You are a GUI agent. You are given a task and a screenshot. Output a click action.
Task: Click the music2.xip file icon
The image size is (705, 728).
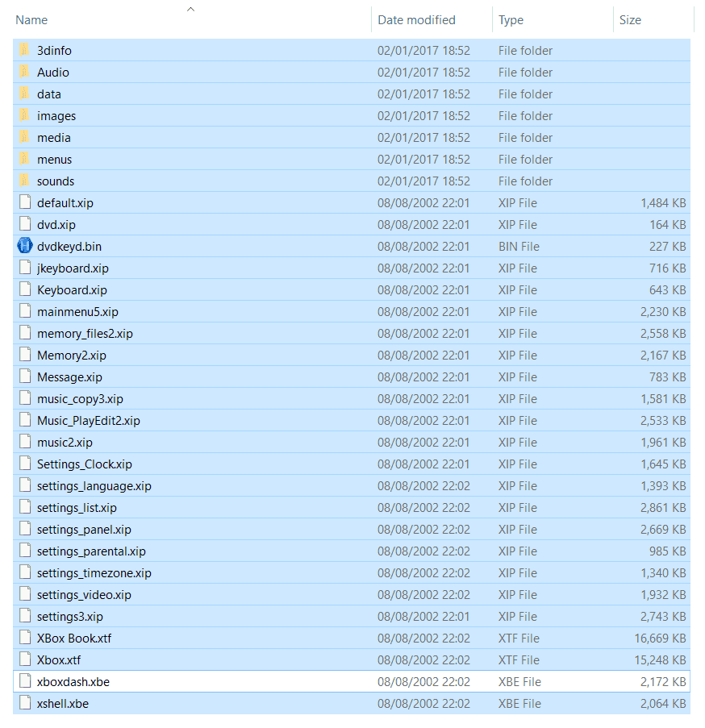coord(25,442)
